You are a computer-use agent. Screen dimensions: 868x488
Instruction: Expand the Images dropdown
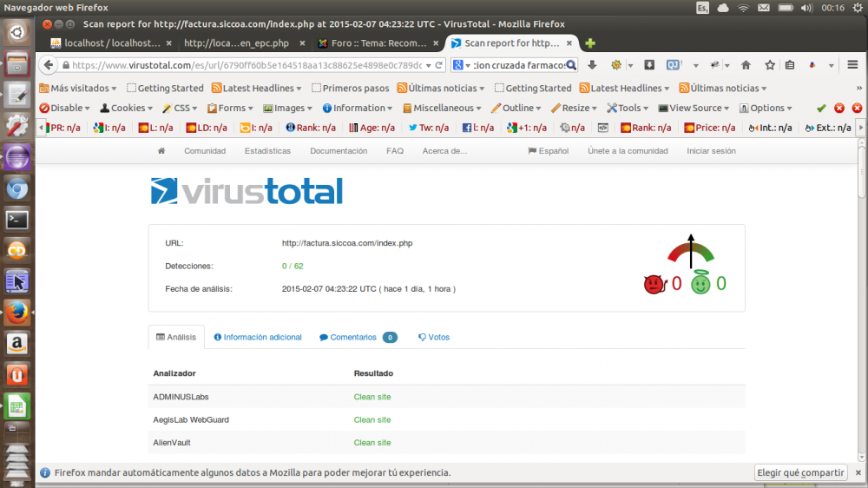(x=288, y=108)
